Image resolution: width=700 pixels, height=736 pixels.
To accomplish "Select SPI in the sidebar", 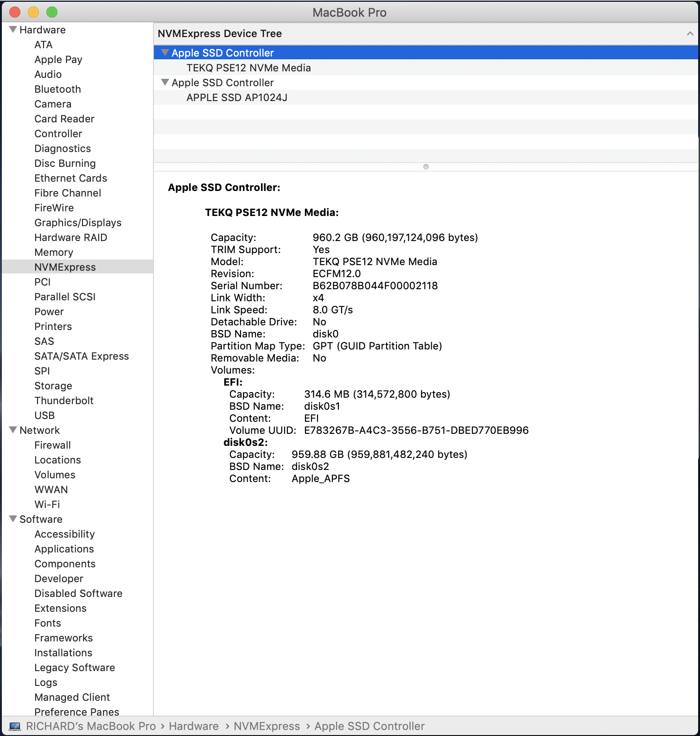I will click(42, 371).
